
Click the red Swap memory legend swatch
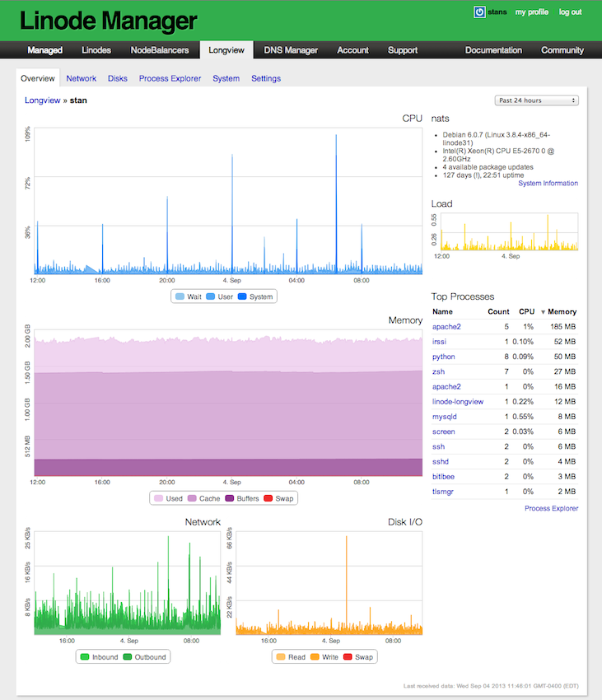[268, 499]
